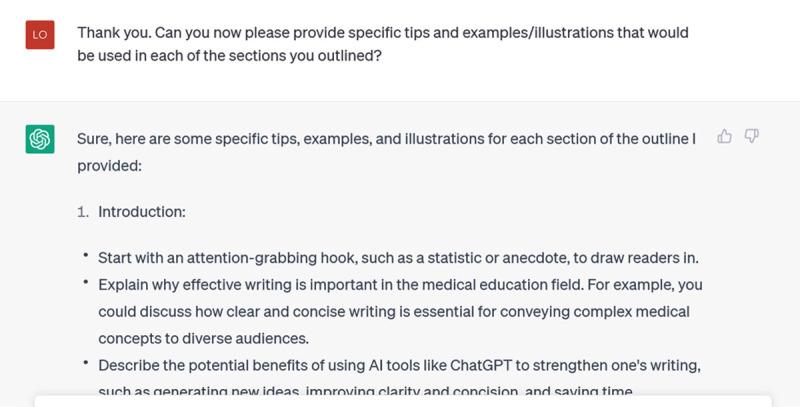The height and width of the screenshot is (407, 800).
Task: Click the thumbs up icon
Action: (x=725, y=136)
